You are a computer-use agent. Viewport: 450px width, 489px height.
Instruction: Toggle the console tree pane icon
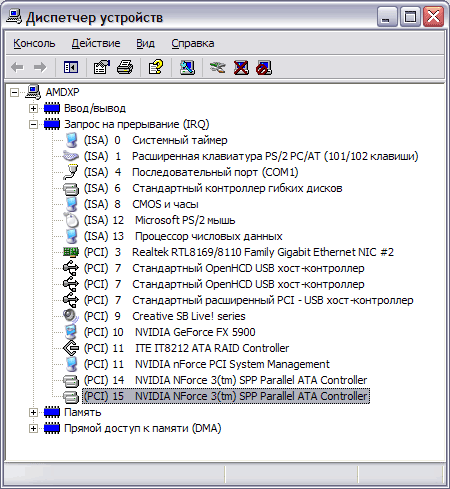[x=71, y=67]
